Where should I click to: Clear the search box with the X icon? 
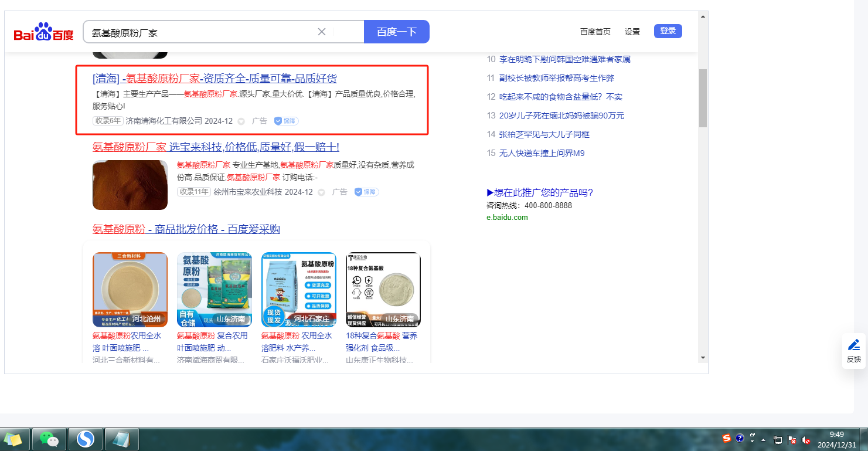[321, 32]
